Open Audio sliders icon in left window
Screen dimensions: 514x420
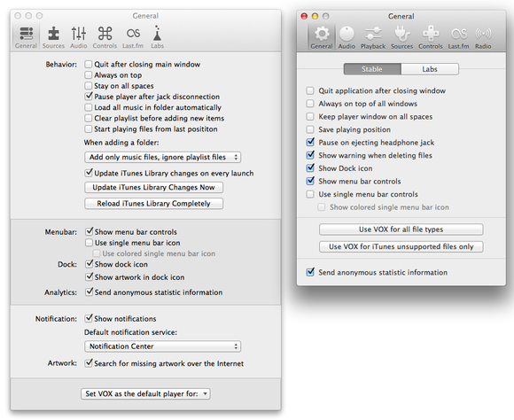point(79,37)
